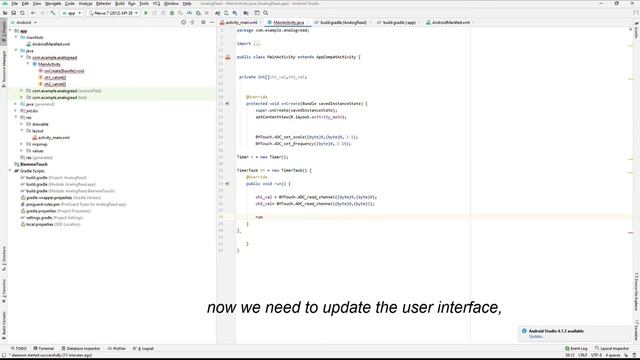This screenshot has height=360, width=640.
Task: Expand com.example.analogread androidTest package
Action: pos(22,91)
